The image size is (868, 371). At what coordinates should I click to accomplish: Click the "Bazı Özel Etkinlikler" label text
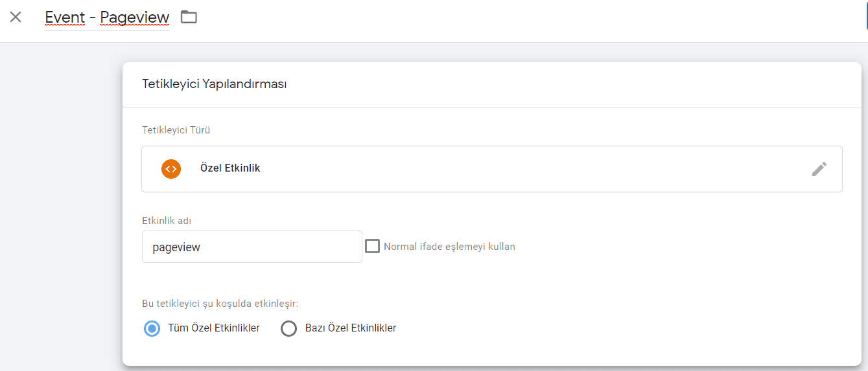pyautogui.click(x=351, y=328)
